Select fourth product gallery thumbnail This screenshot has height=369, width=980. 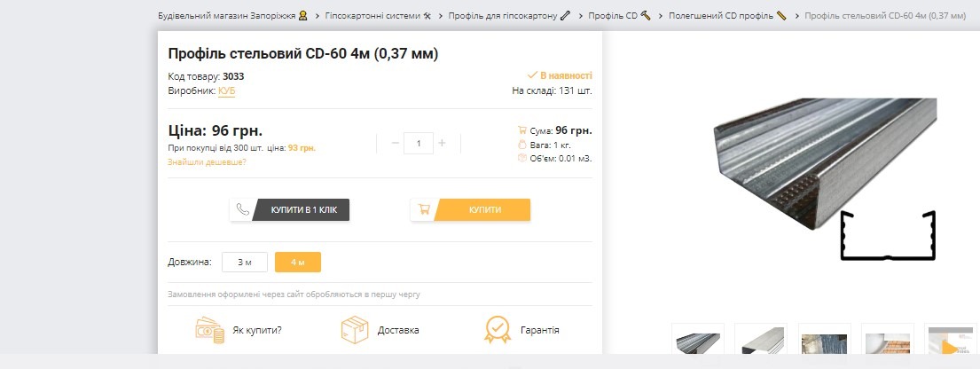coord(888,340)
